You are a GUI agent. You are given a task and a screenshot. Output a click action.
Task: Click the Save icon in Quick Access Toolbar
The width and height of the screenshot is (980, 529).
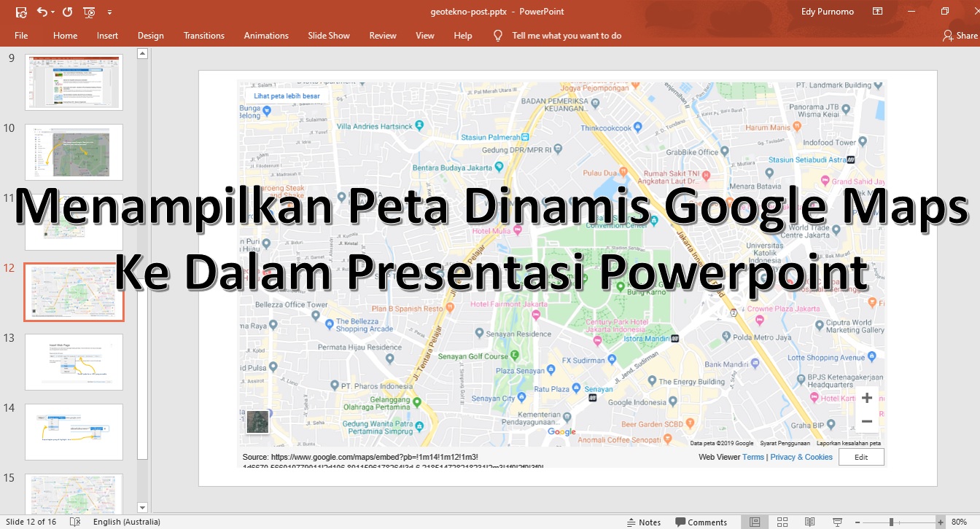[21, 12]
